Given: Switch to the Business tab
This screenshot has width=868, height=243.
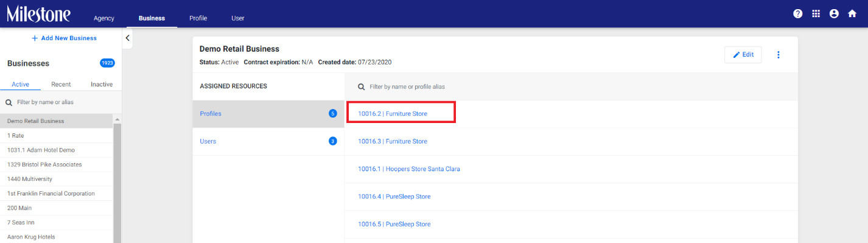Looking at the screenshot, I should pos(152,18).
